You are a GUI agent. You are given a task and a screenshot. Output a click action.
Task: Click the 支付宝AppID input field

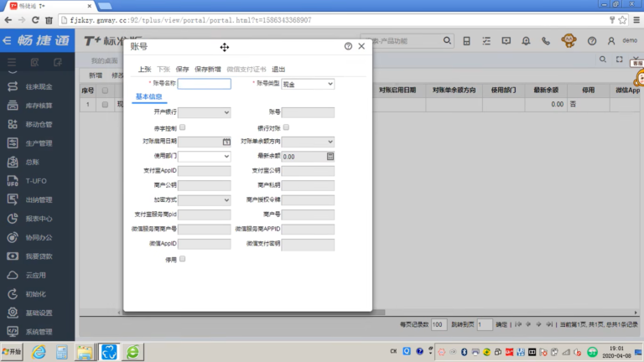(204, 171)
